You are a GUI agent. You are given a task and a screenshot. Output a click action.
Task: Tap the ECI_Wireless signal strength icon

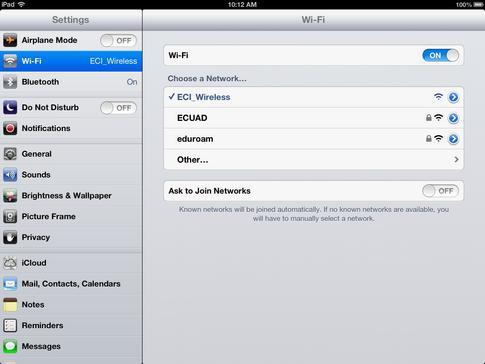tap(438, 97)
